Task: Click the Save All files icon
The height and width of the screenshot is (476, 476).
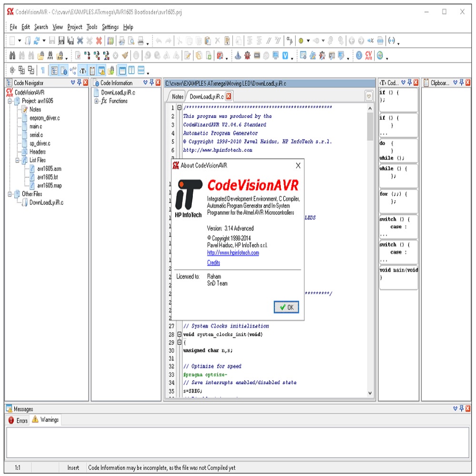Action: pyautogui.click(x=71, y=40)
